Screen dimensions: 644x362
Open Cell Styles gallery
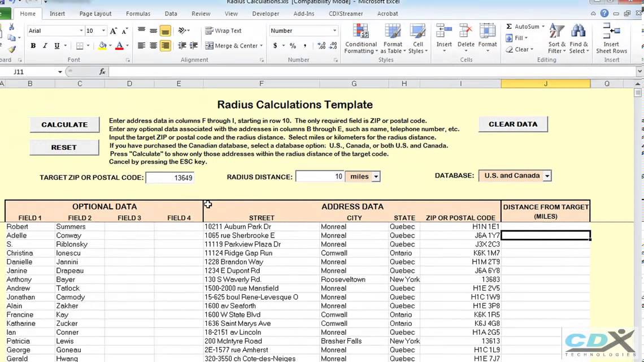(418, 39)
